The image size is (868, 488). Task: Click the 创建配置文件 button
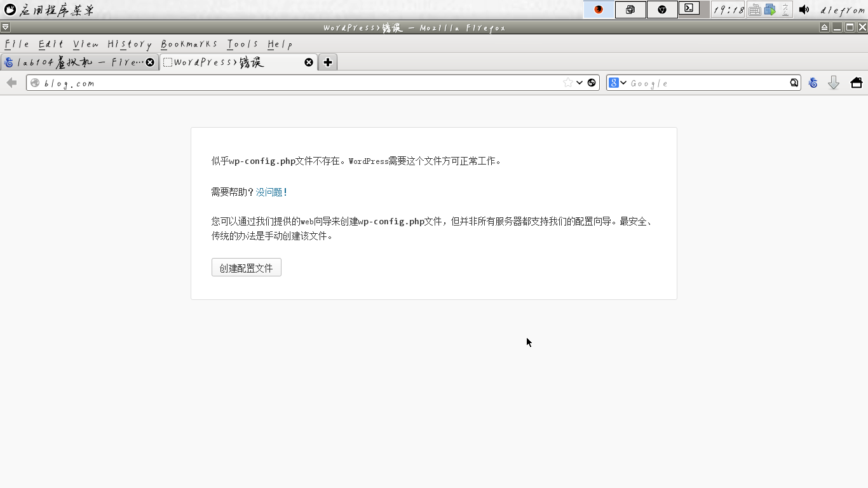point(247,268)
